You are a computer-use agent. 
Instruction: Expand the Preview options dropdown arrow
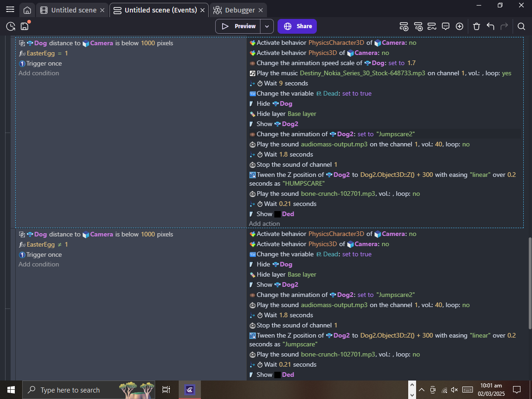point(267,26)
